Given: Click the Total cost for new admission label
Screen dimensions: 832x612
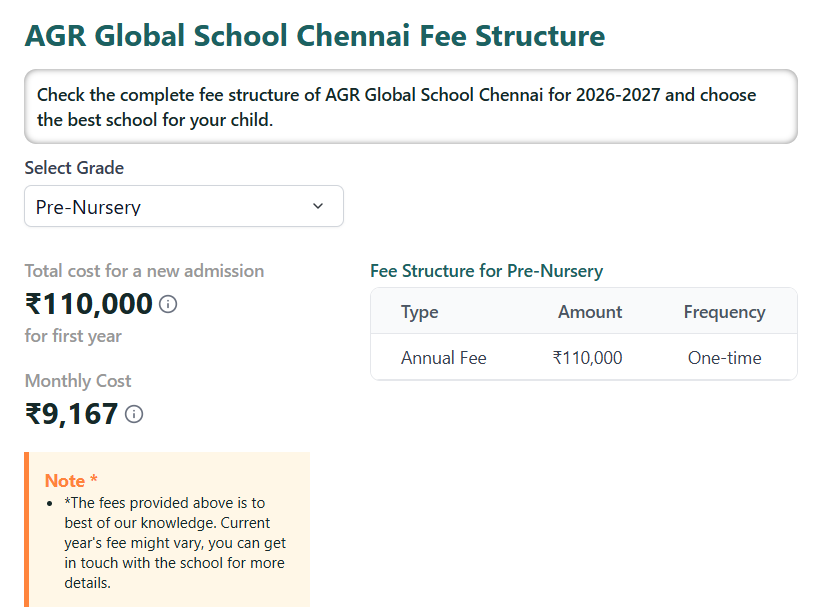Looking at the screenshot, I should click(143, 271).
